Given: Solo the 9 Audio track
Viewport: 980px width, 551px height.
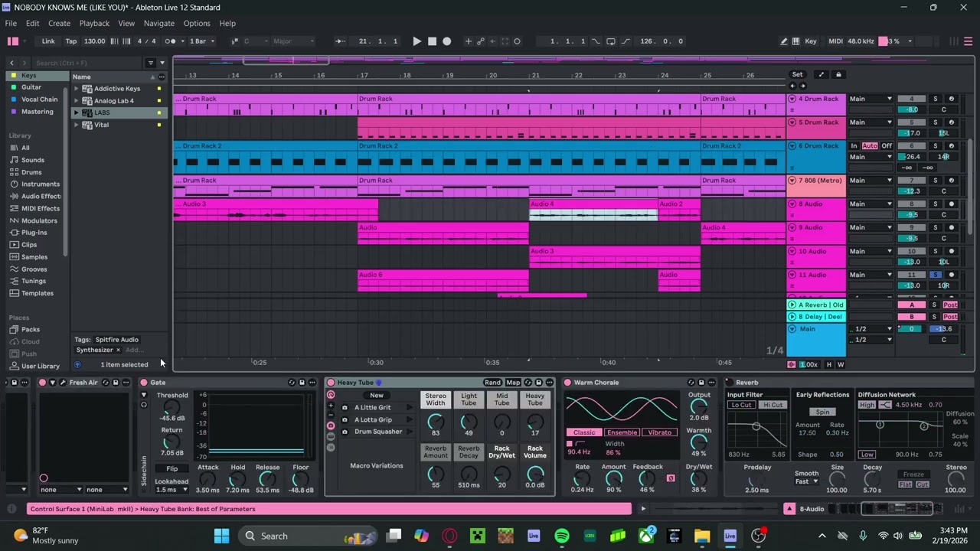Looking at the screenshot, I should pos(935,227).
